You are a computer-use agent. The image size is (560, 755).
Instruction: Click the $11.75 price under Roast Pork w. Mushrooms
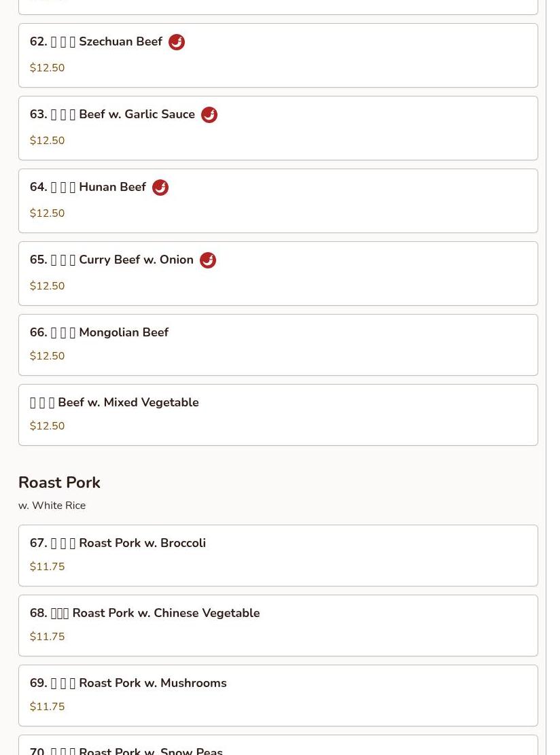[47, 707]
